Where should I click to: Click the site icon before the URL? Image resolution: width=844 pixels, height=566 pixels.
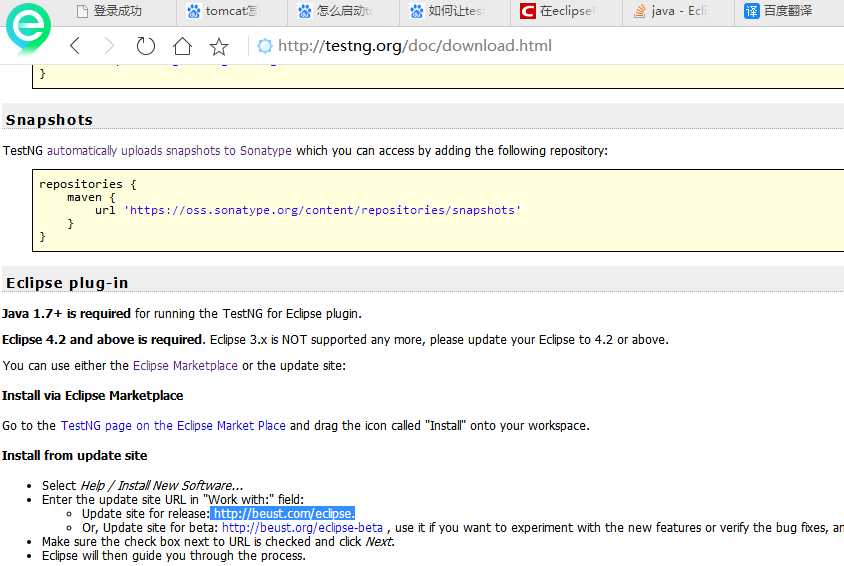(264, 46)
